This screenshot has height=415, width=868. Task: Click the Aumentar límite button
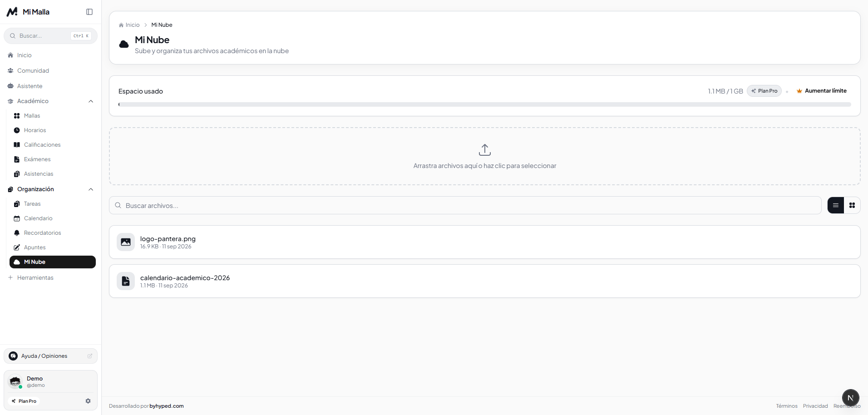822,91
